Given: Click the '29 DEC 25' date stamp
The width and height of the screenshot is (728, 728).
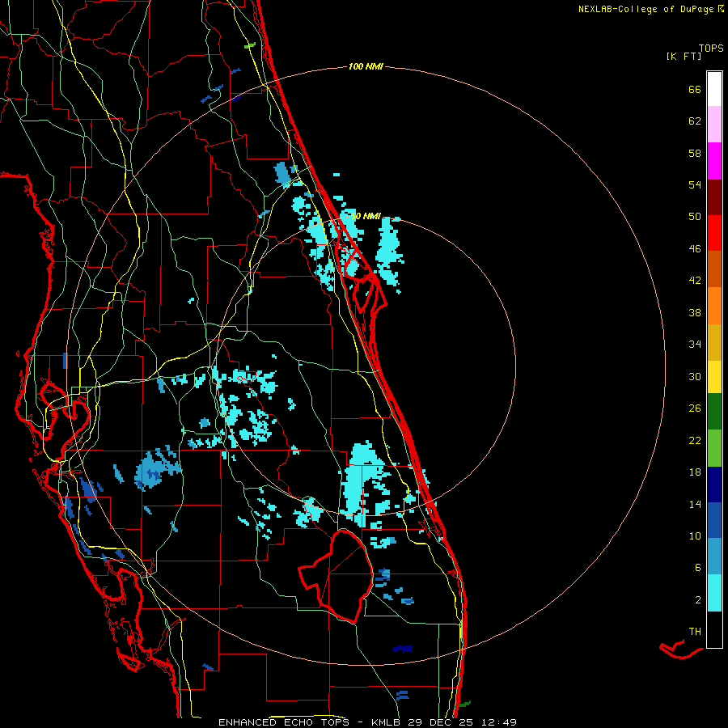Looking at the screenshot, I should (442, 722).
